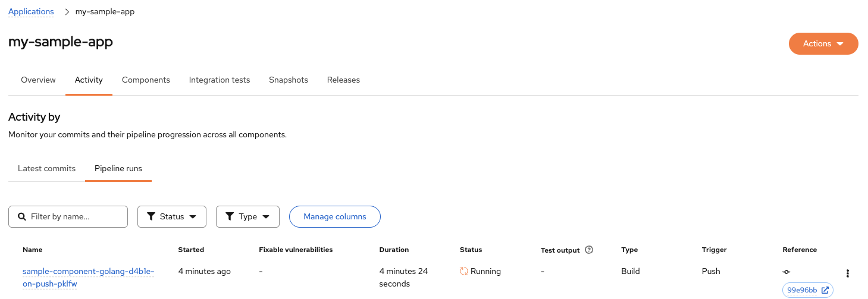868x299 pixels.
Task: Click the Fixable vulnerabilities column header
Action: (296, 250)
